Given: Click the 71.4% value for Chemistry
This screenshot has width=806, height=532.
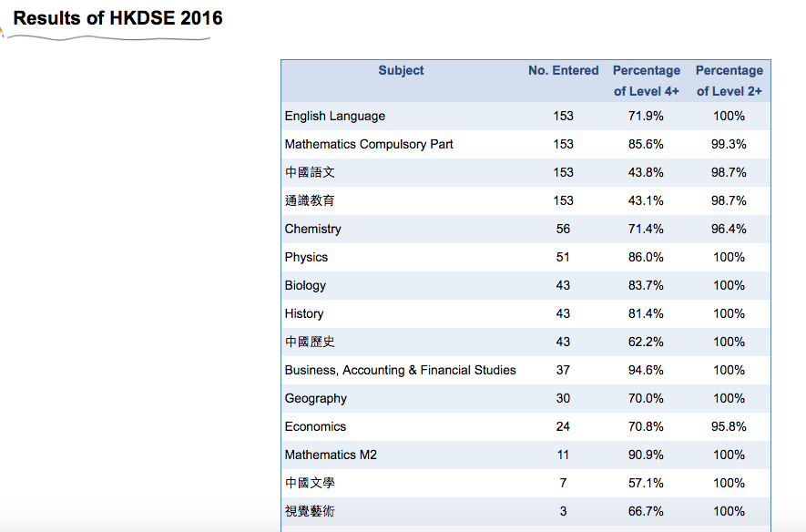Looking at the screenshot, I should [x=646, y=230].
